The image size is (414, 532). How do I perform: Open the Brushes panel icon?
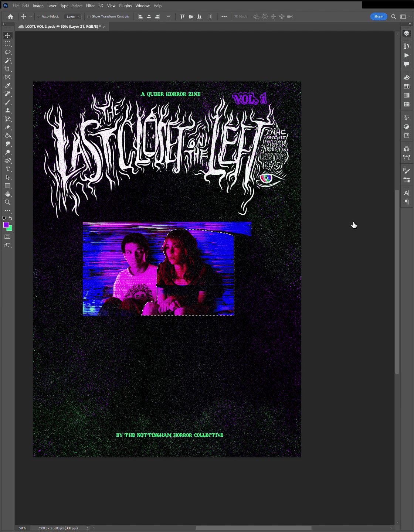point(407,171)
